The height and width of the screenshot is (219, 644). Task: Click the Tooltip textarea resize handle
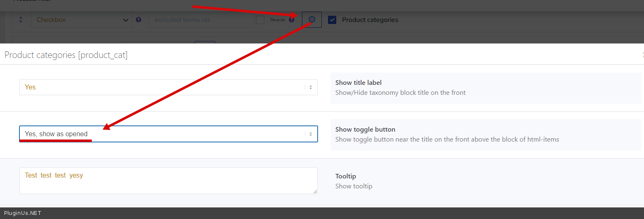(315, 192)
